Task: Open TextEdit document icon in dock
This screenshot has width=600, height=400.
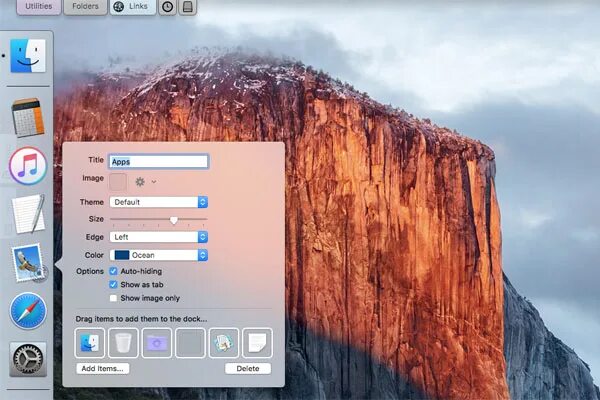Action: (x=29, y=214)
